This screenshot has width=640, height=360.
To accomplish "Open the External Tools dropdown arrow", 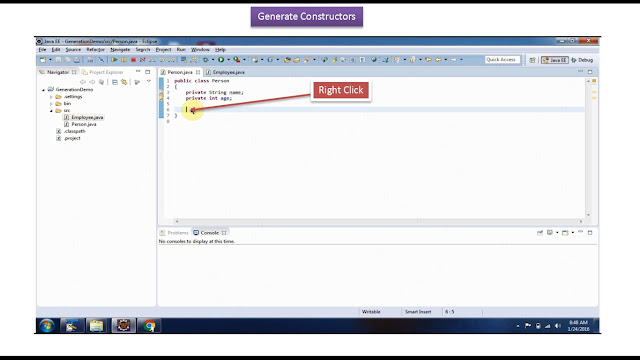I will click(x=244, y=60).
